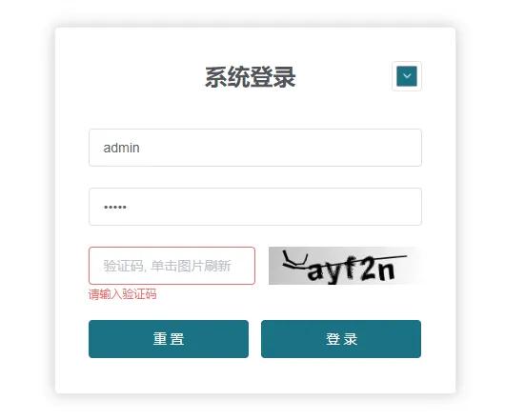Click the 登录 login button
Screen dimensions: 505x420
pos(341,339)
